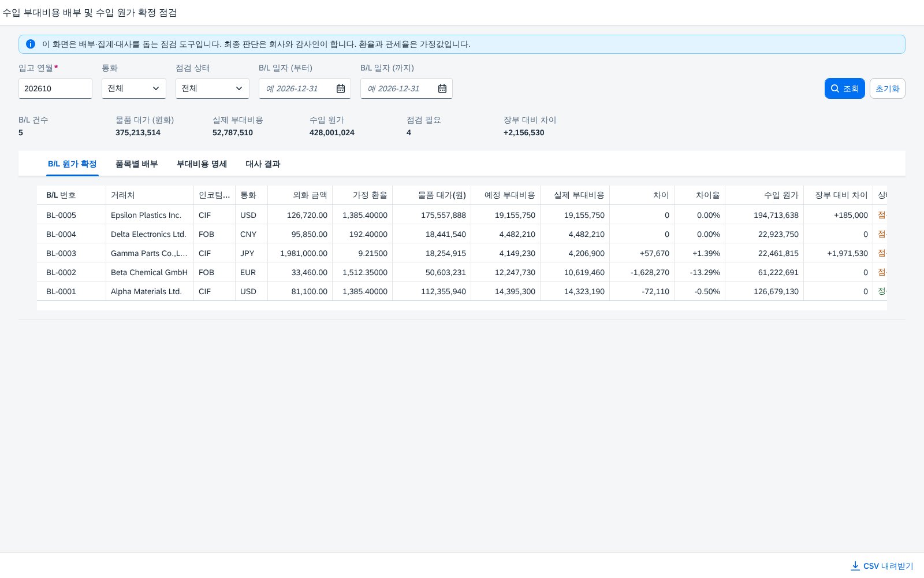Viewport: 924px width, 578px height.
Task: Click the info icon in the notice banner
Action: click(31, 44)
